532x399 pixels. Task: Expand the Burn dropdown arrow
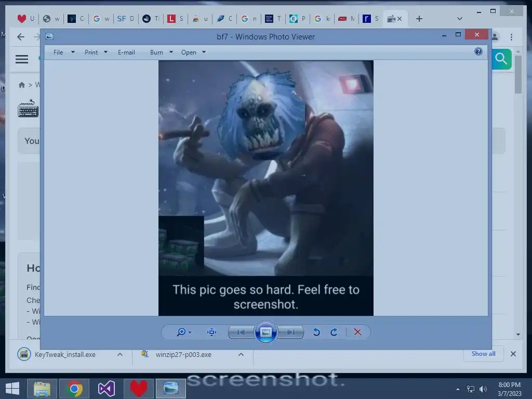[171, 52]
